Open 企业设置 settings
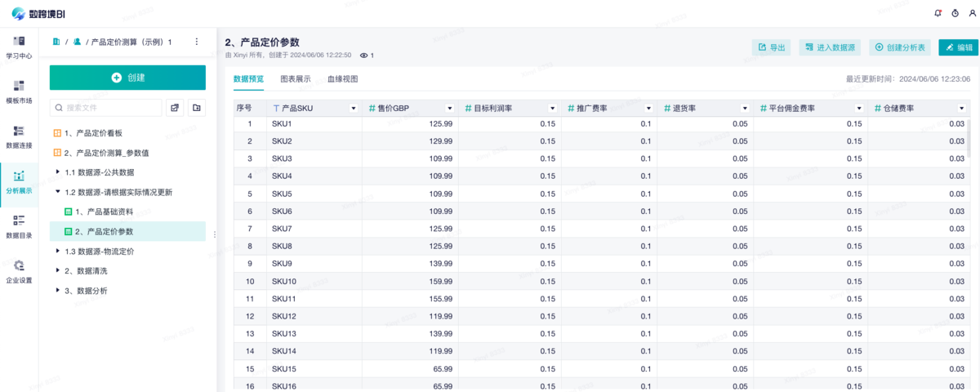 pyautogui.click(x=19, y=271)
